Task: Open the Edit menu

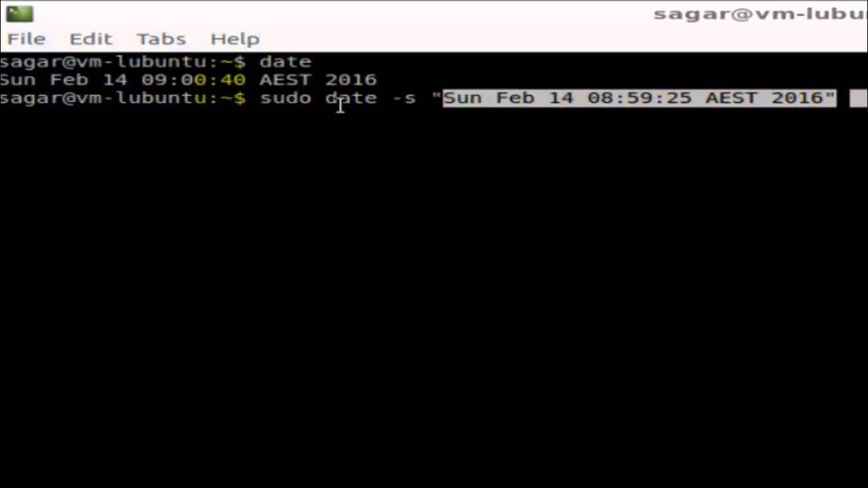Action: [x=90, y=39]
